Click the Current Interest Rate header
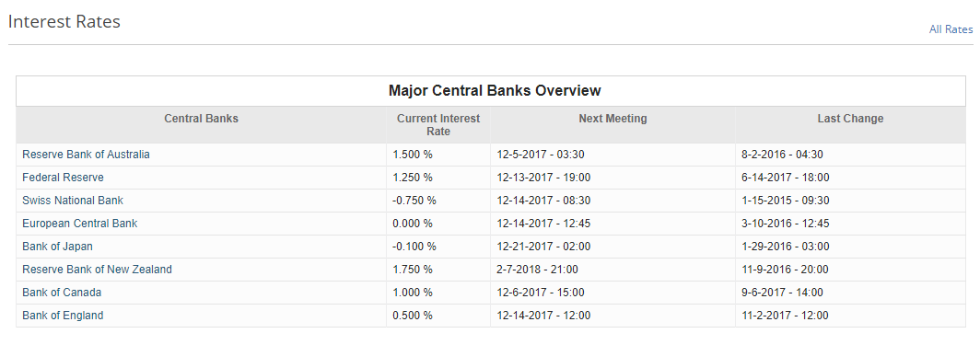Viewport: 980px width, 345px height. tap(438, 125)
